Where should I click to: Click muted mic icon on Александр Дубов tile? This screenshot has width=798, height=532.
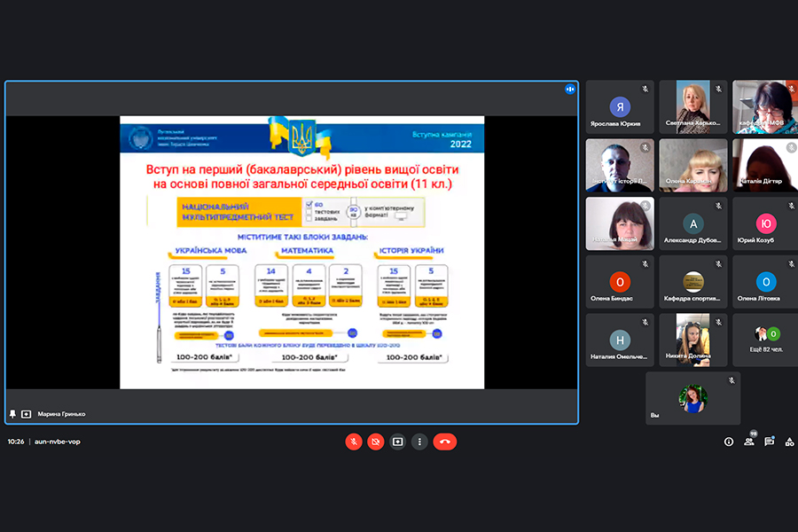click(x=718, y=207)
